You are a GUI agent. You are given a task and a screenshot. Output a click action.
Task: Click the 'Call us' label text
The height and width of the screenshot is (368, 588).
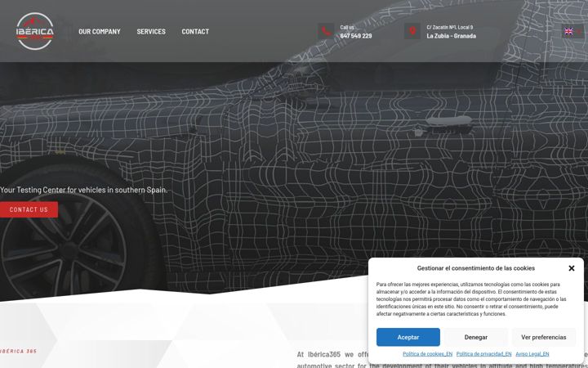click(x=347, y=28)
